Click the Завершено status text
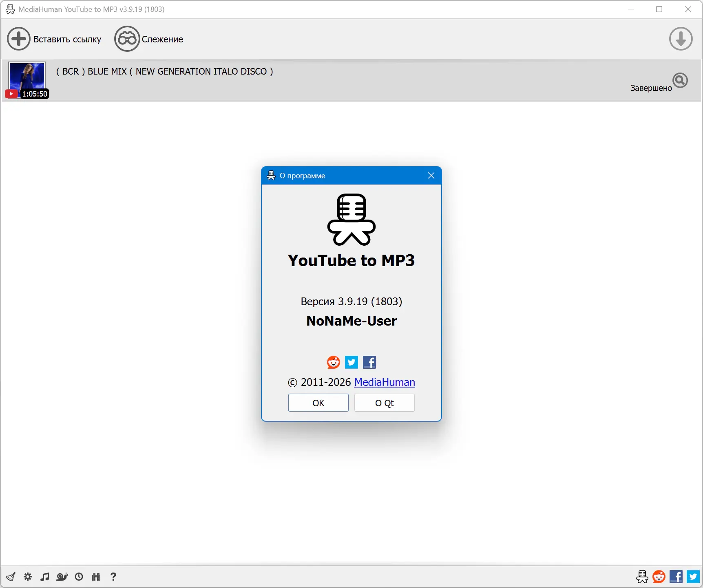 point(651,88)
